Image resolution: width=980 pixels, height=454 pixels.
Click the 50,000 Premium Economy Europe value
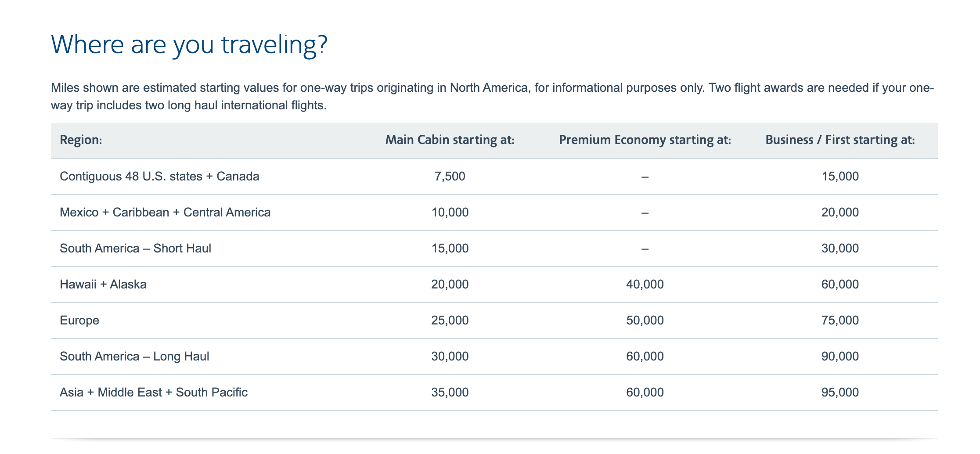pyautogui.click(x=645, y=321)
